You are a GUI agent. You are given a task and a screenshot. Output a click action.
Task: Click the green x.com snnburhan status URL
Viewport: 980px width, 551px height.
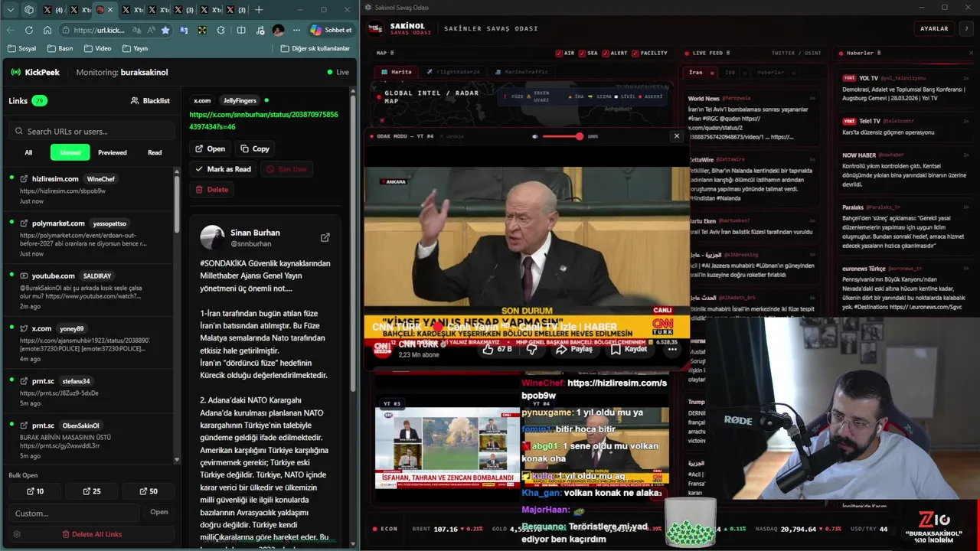click(x=263, y=120)
